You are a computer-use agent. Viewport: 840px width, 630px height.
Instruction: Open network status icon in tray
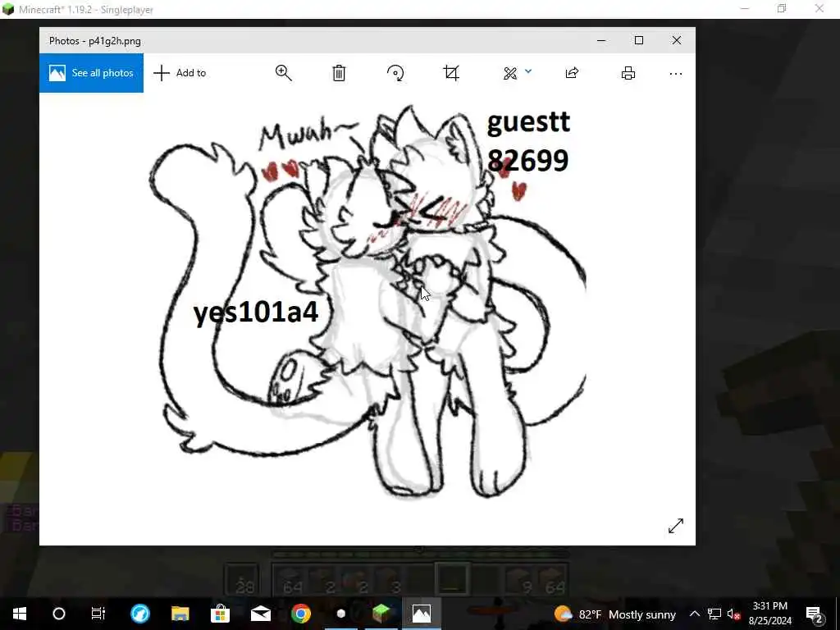click(714, 614)
